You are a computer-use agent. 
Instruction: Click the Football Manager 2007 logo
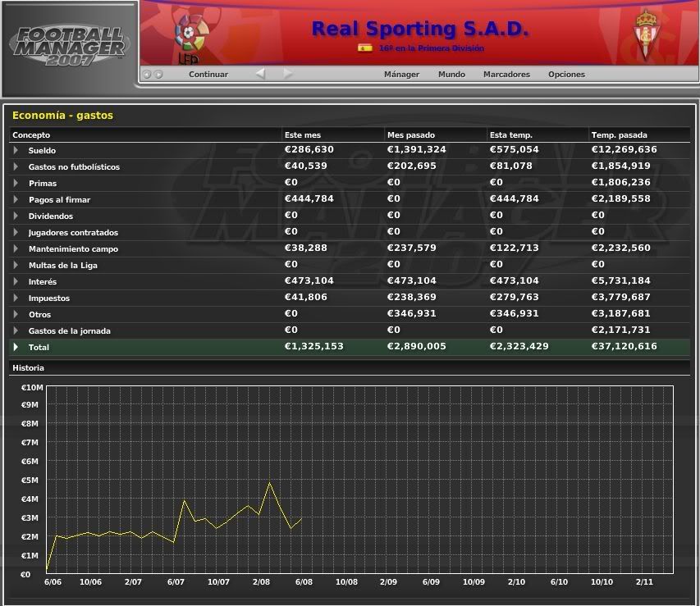70,46
